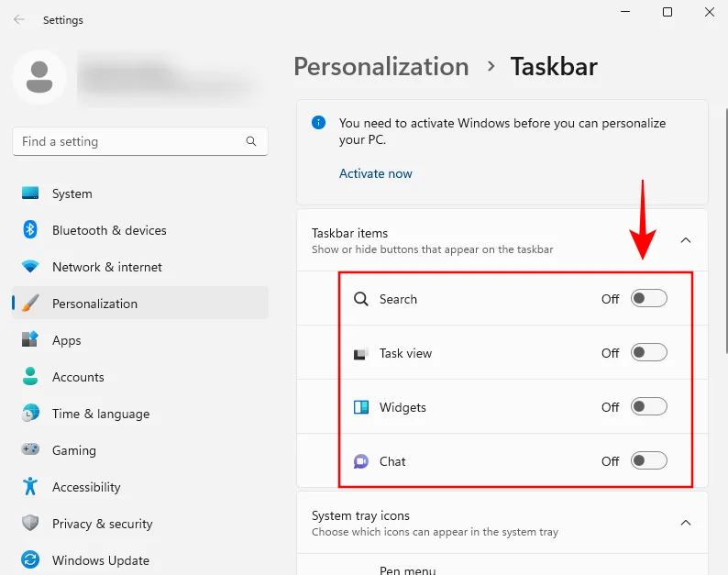Click the Pen menu row
Image resolution: width=728 pixels, height=575 pixels.
(502, 565)
